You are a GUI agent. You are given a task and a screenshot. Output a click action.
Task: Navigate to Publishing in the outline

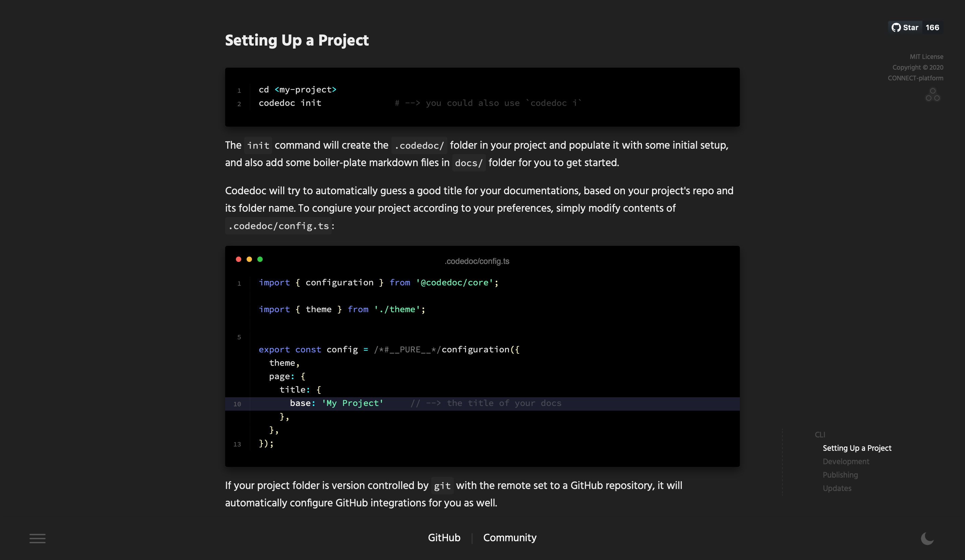840,475
